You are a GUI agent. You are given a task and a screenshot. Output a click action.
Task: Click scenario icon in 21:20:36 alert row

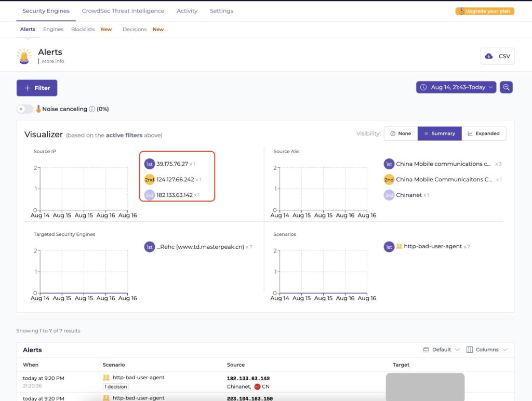coord(106,378)
